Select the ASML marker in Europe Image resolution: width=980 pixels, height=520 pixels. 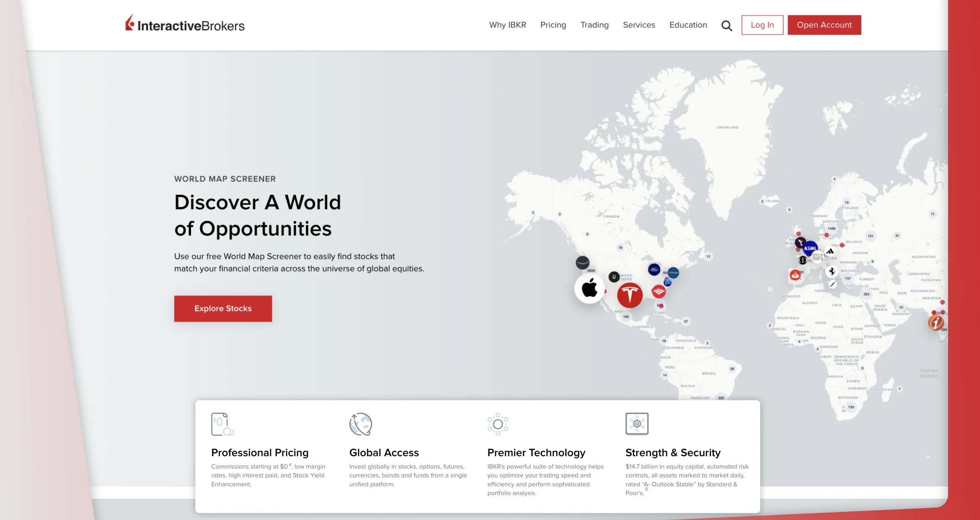pyautogui.click(x=809, y=248)
